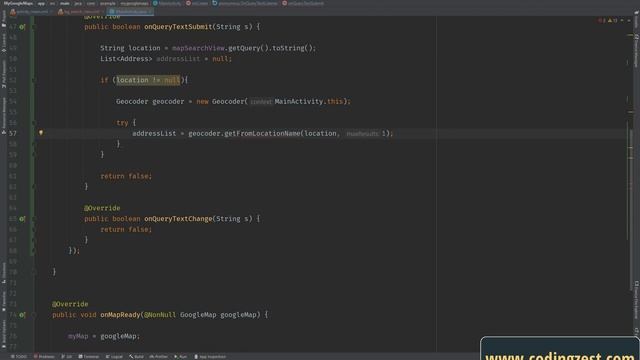
Task: Open the Terminal tool window
Action: pos(89,357)
